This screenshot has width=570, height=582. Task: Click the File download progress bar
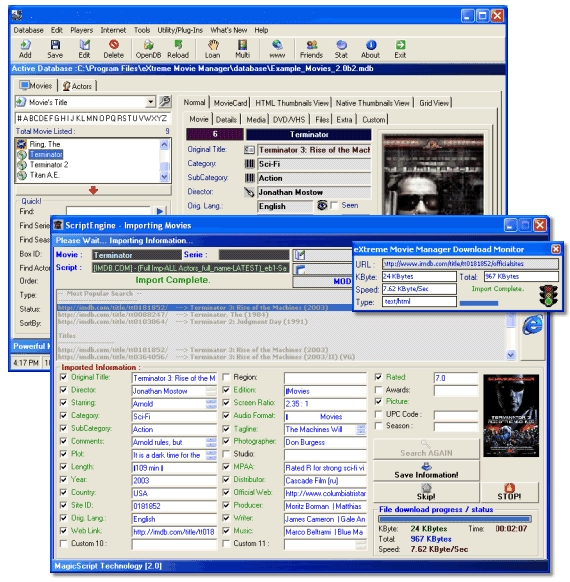click(455, 519)
